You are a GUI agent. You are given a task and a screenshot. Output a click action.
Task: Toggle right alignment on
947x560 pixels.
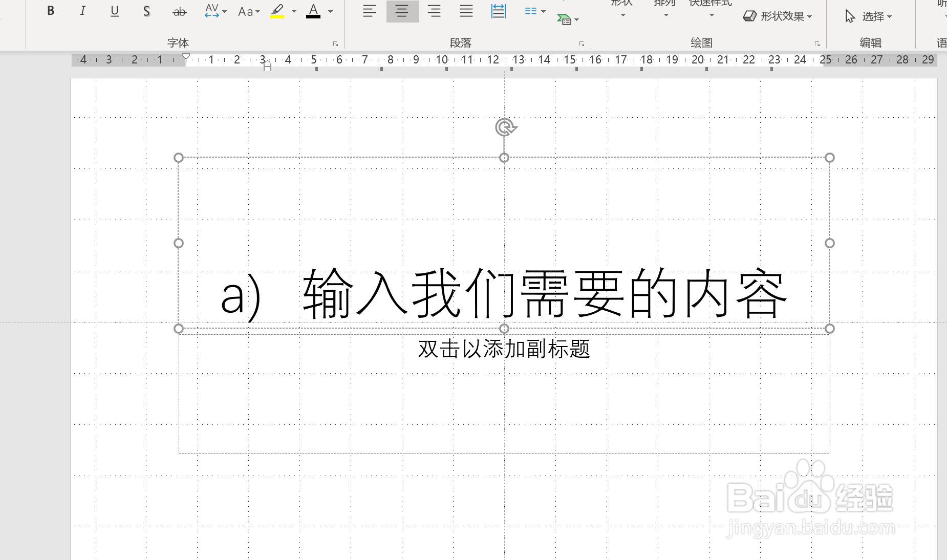(x=434, y=10)
